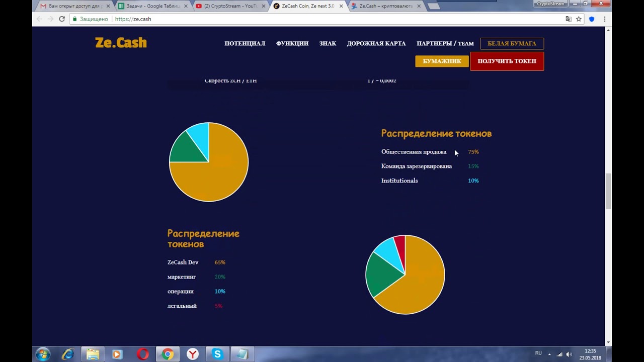Open Internet Explorer from taskbar
The height and width of the screenshot is (362, 644).
pyautogui.click(x=68, y=354)
